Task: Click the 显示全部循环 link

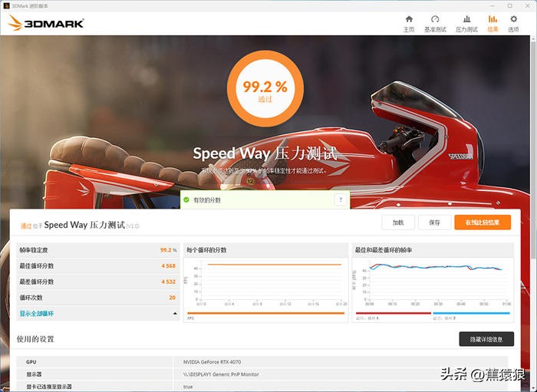Action: click(x=36, y=314)
